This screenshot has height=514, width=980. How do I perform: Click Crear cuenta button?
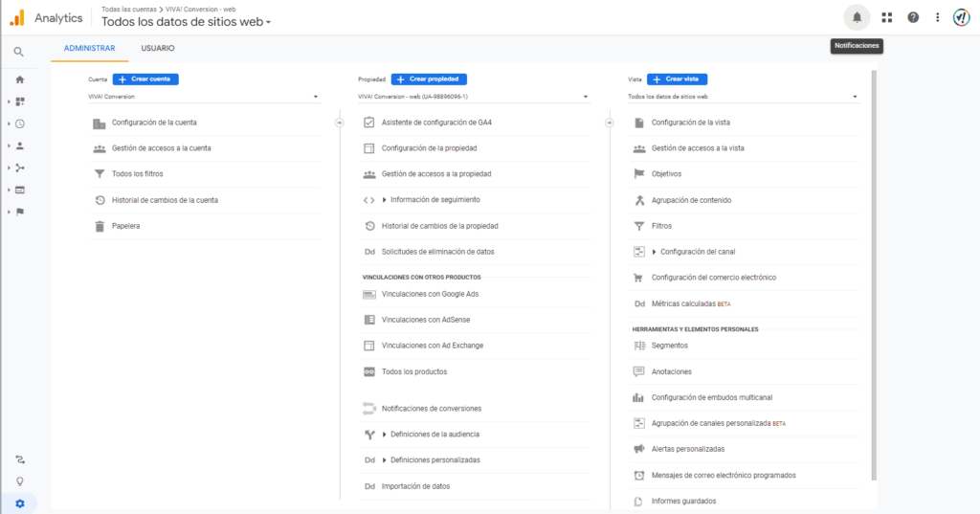[x=145, y=79]
